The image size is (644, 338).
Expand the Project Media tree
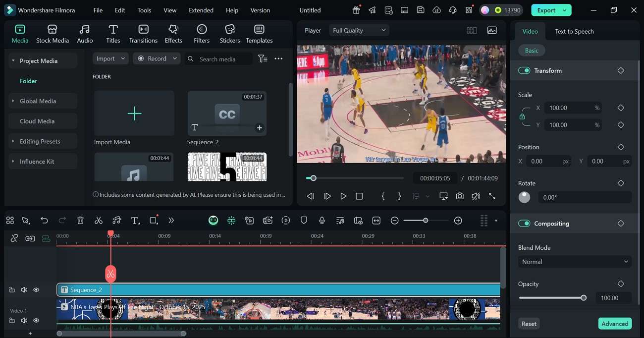point(13,60)
